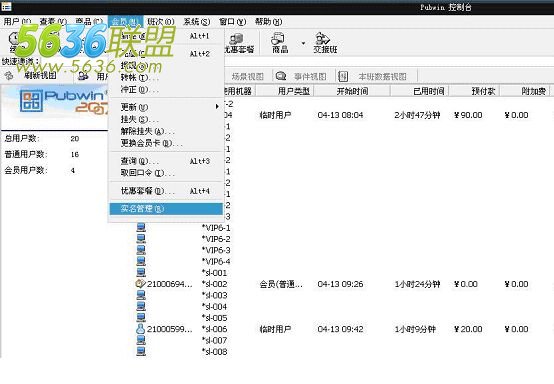This screenshot has height=384, width=554.
Task: Click the 事件视图 speech bubble icon
Action: tap(281, 76)
